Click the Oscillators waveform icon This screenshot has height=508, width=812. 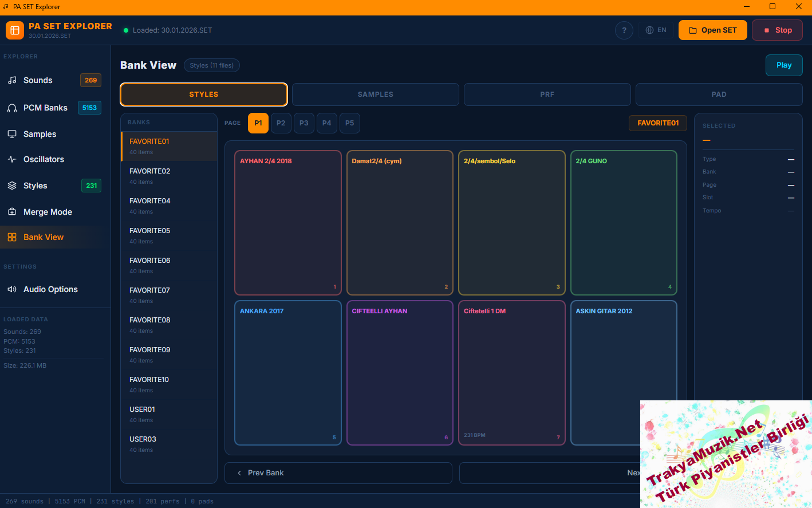(x=12, y=159)
